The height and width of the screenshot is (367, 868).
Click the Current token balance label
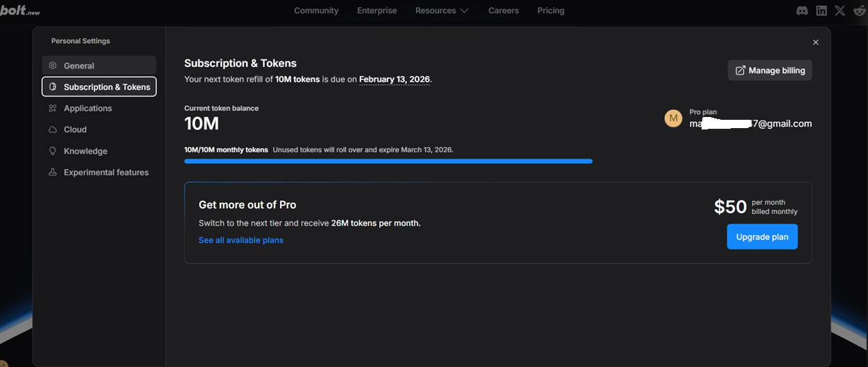click(221, 108)
